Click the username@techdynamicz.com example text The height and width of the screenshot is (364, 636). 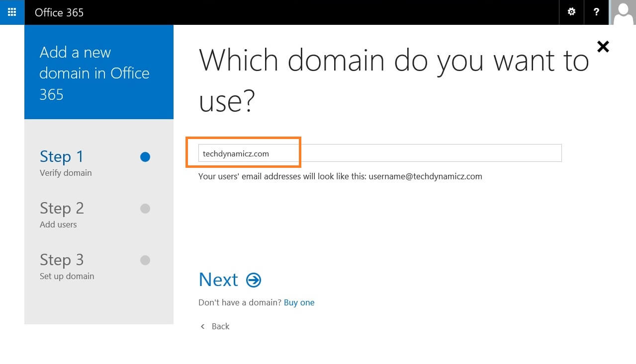coord(425,176)
